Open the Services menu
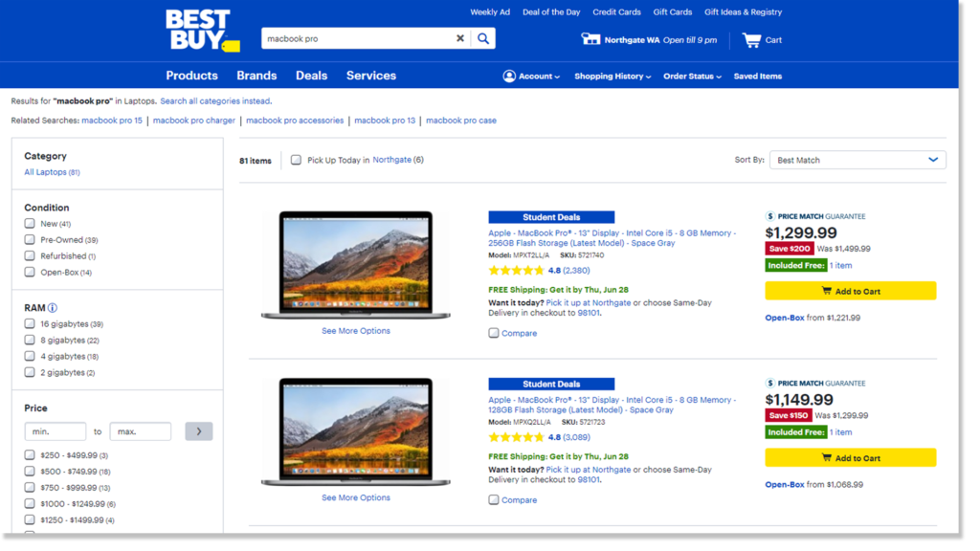This screenshot has height=551, width=980. click(371, 76)
